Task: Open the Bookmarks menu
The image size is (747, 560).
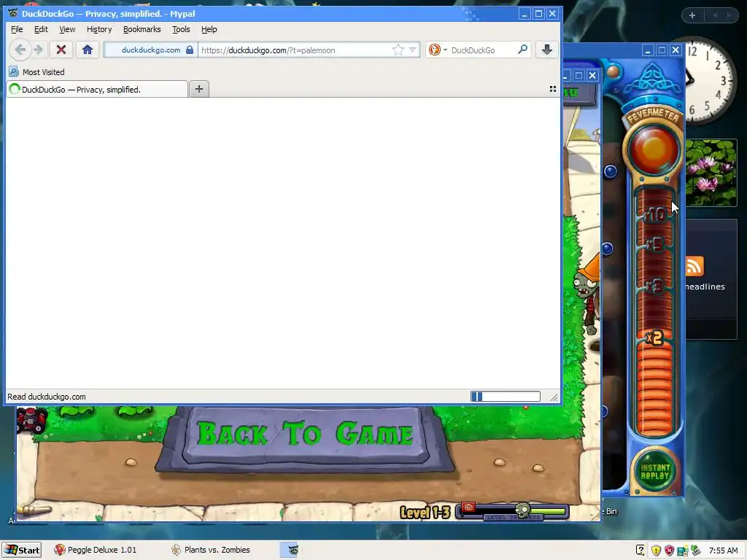Action: 142,29
